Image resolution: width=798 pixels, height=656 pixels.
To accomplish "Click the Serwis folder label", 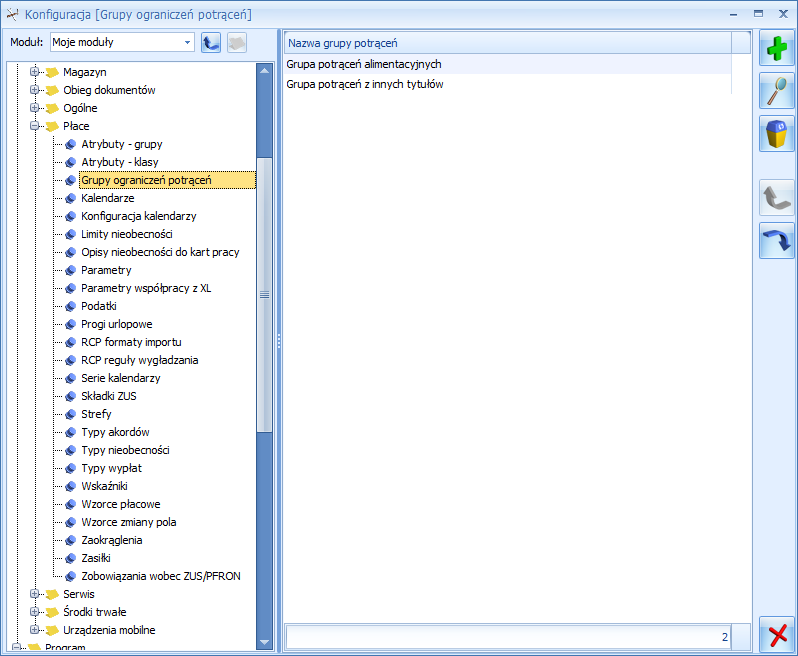I will (78, 594).
